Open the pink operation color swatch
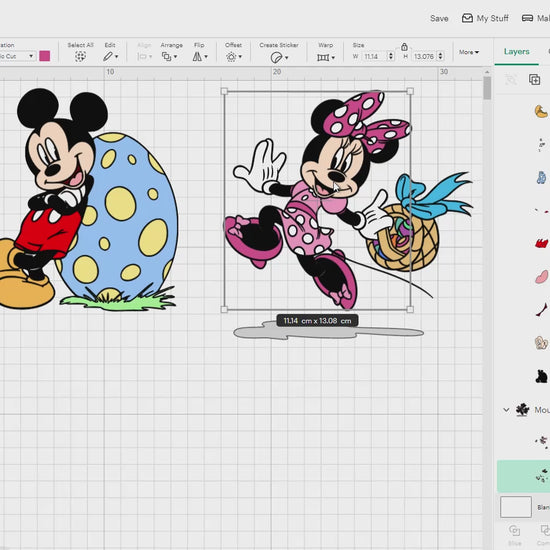550x550 pixels. coord(45,56)
